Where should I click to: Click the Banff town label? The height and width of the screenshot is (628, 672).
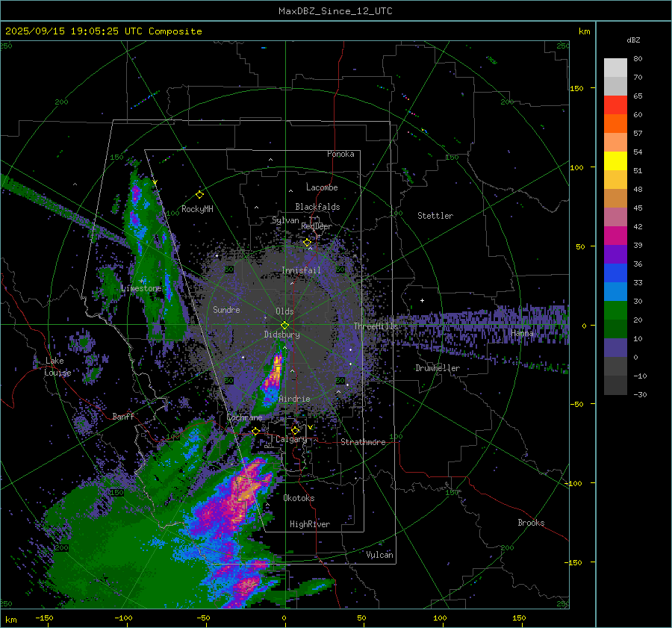coord(123,416)
